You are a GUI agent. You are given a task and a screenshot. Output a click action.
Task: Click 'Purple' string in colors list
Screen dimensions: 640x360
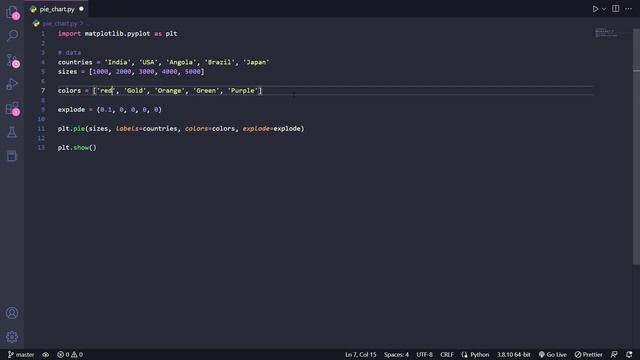[x=242, y=91]
